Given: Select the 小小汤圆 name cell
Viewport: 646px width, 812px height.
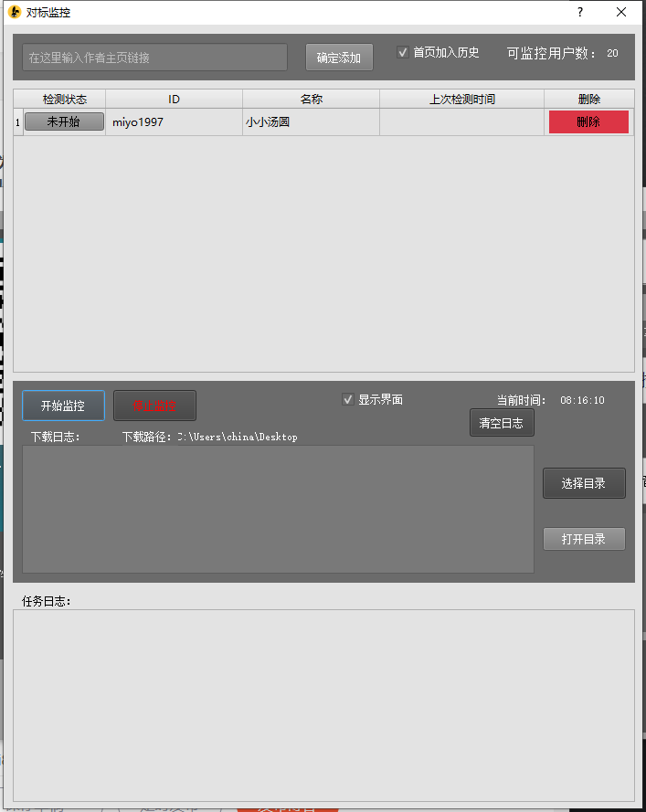Looking at the screenshot, I should click(311, 122).
